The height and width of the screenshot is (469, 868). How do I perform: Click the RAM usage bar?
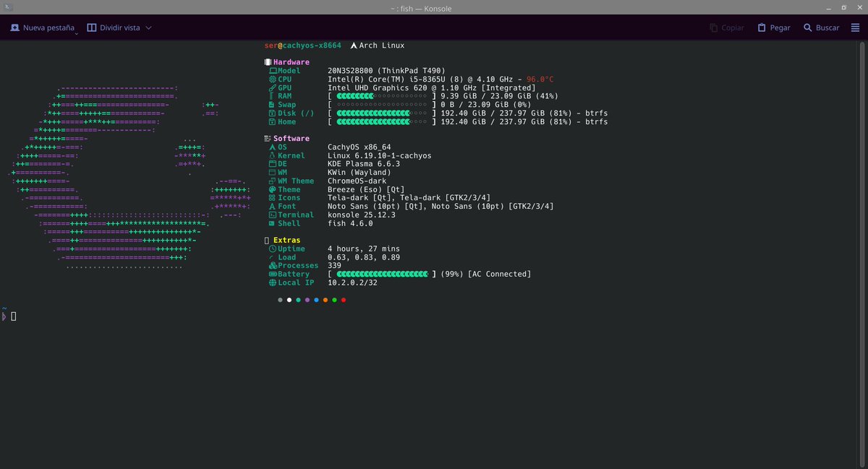[x=381, y=96]
